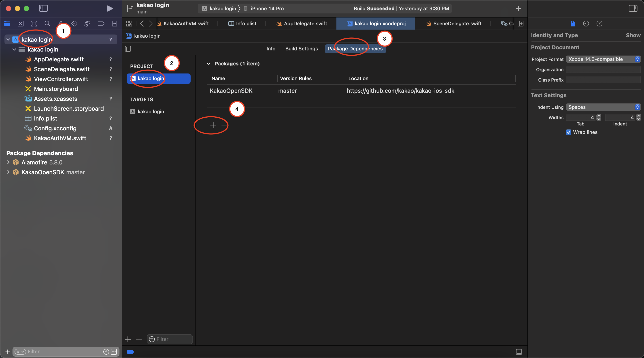Click the Show button in Identity and Type
The image size is (644, 358).
[x=633, y=35]
